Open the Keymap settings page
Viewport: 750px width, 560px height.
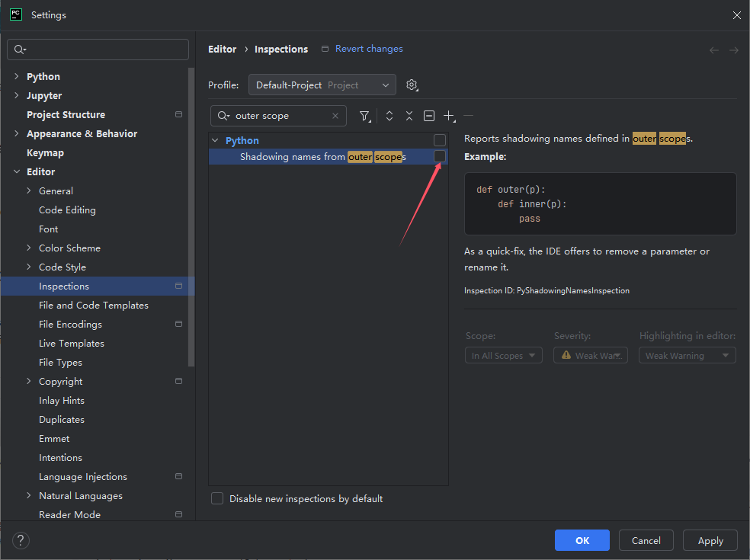point(45,152)
